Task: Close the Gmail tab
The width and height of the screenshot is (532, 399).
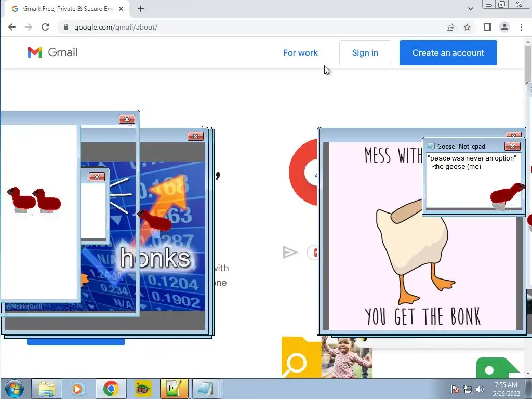Action: pos(121,9)
